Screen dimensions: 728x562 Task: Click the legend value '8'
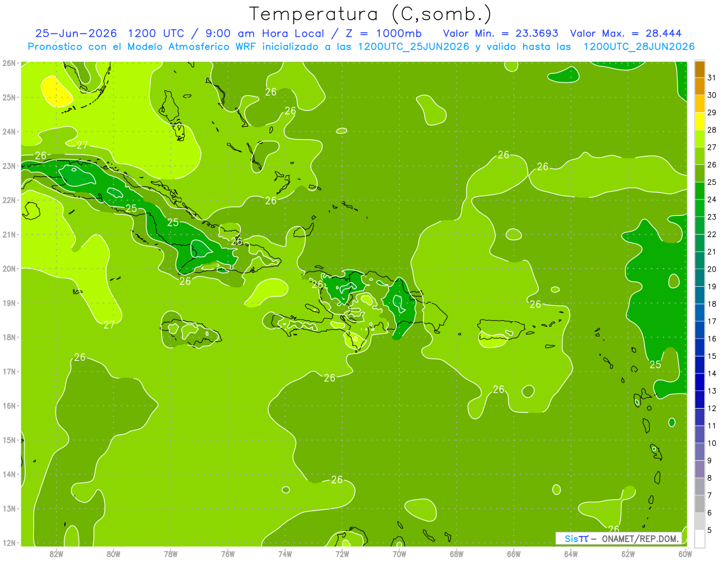click(710, 478)
